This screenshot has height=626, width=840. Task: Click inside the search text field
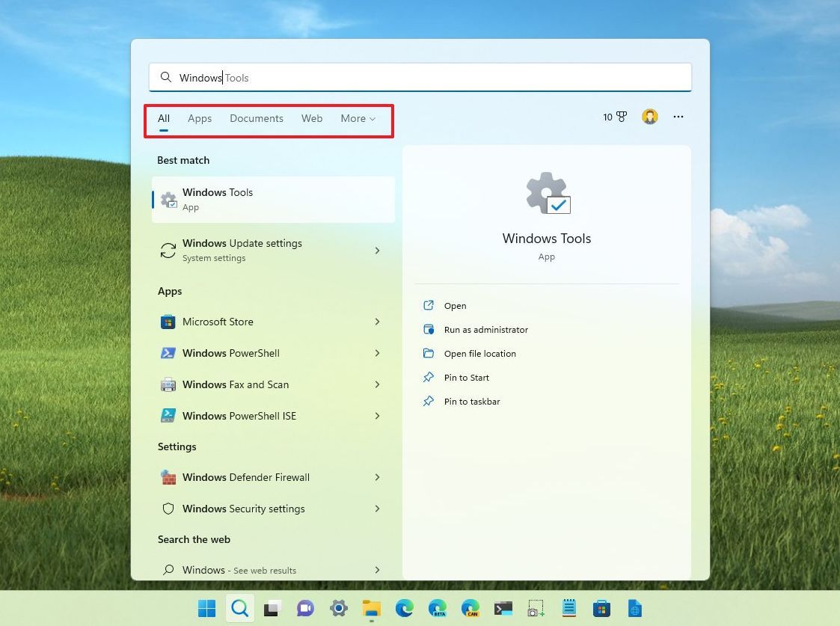click(x=419, y=77)
